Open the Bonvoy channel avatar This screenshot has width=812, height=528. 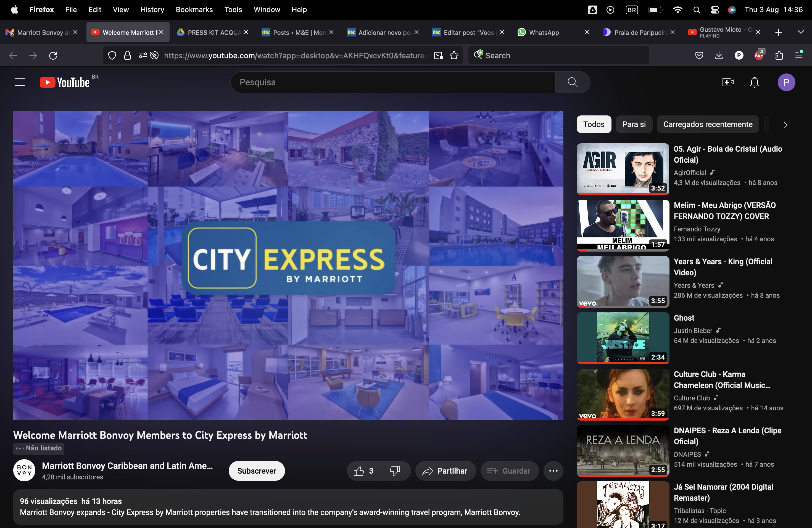click(24, 470)
